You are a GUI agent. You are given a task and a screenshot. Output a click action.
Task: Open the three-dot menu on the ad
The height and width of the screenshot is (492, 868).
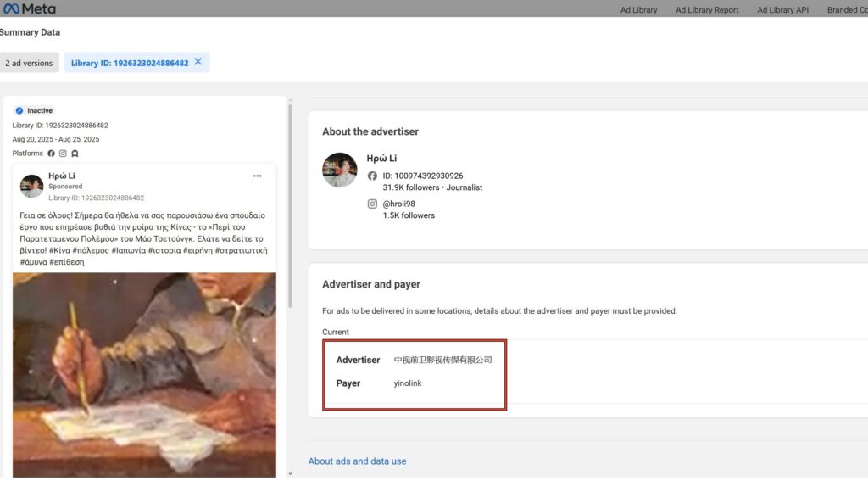pos(257,176)
